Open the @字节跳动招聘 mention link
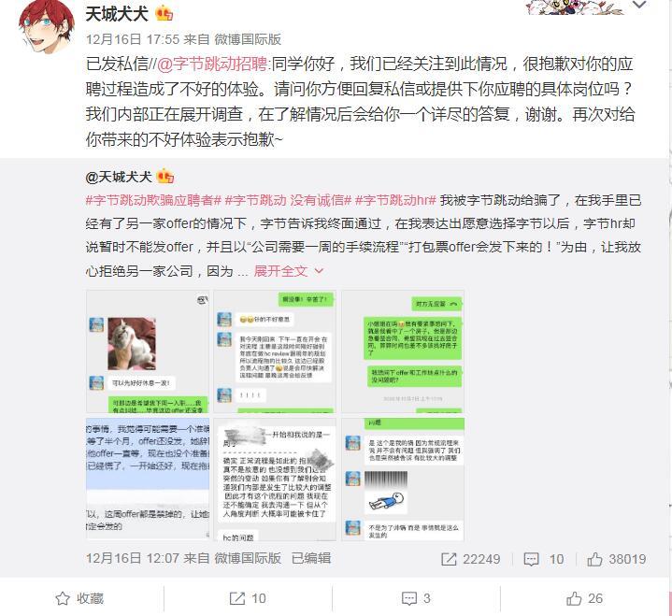The image size is (672, 616). [x=212, y=64]
